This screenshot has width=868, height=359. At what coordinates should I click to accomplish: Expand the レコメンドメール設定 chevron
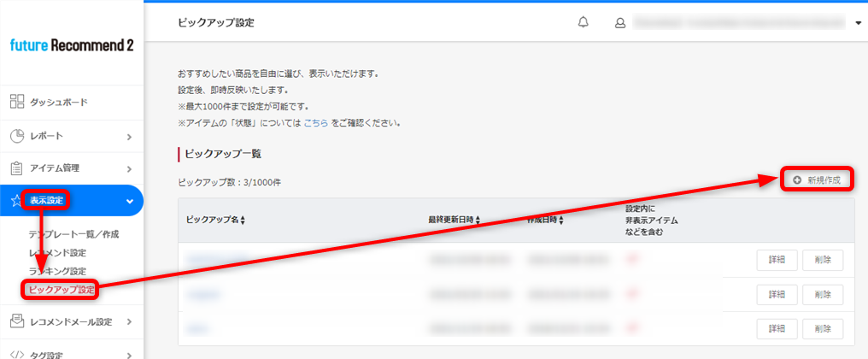[x=129, y=322]
